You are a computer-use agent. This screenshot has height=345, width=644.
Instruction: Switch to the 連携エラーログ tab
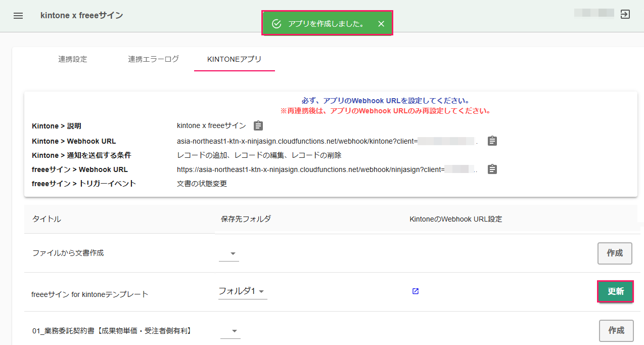point(154,59)
